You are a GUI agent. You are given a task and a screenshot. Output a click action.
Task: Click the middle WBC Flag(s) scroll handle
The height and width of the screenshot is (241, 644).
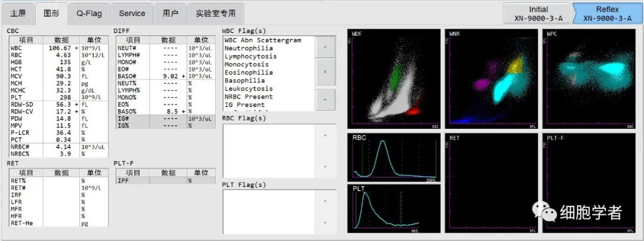[325, 72]
